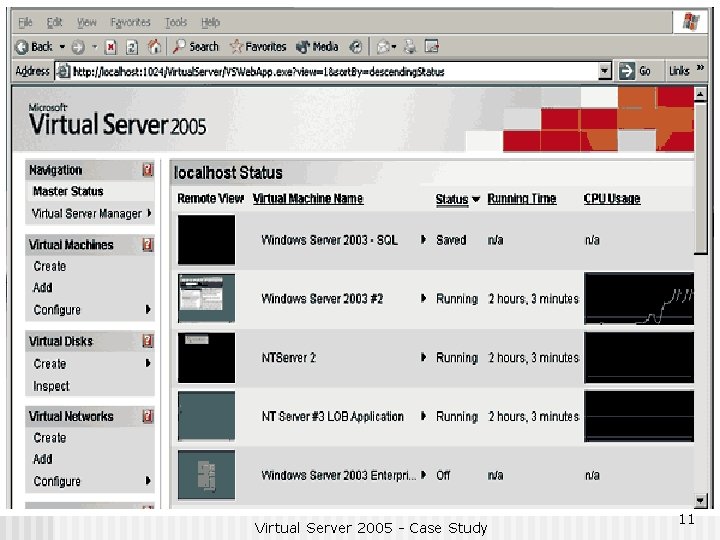The height and width of the screenshot is (540, 720).
Task: Open Windows Server 2003 Enterprise thumbnail
Action: (x=206, y=475)
